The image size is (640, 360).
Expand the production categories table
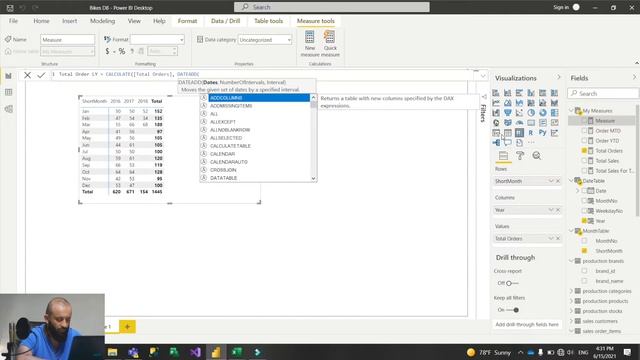tap(571, 291)
